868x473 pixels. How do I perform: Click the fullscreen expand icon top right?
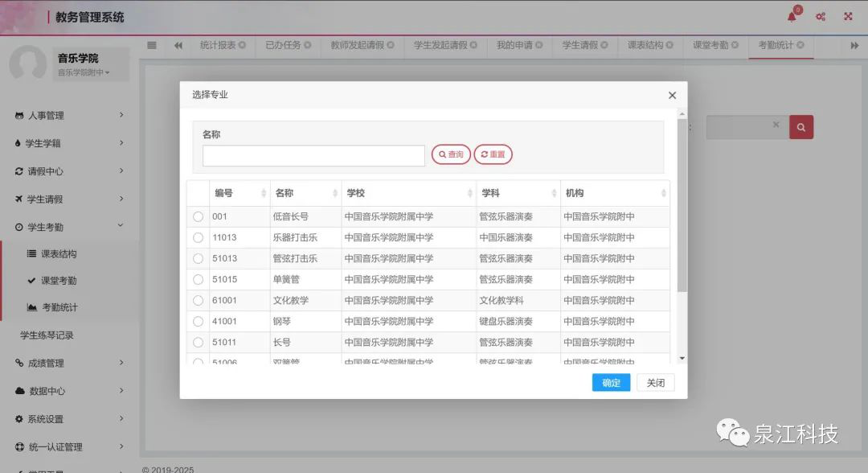click(848, 16)
